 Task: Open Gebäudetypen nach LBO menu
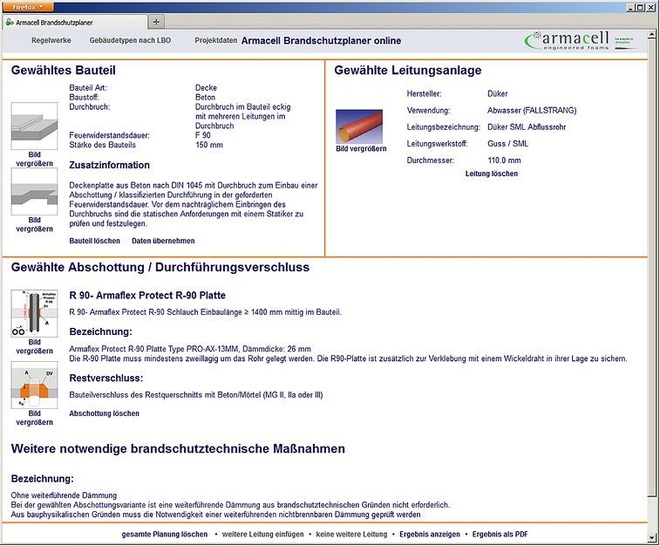click(x=130, y=40)
